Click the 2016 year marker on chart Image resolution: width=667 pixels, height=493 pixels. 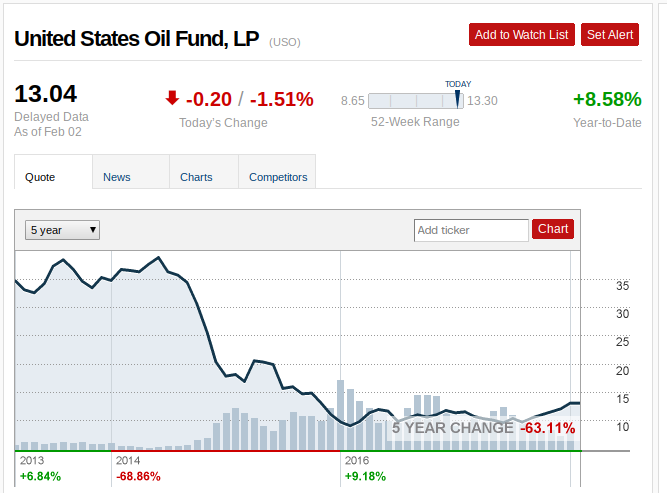pyautogui.click(x=356, y=460)
